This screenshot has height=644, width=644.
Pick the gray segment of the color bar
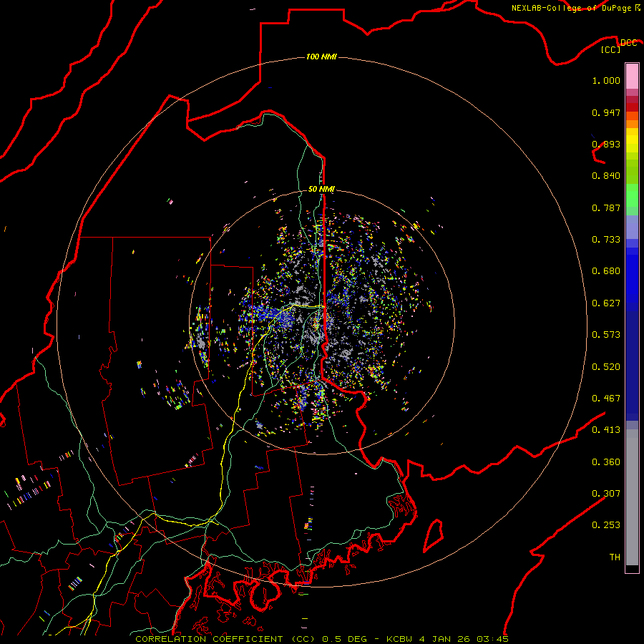632,497
